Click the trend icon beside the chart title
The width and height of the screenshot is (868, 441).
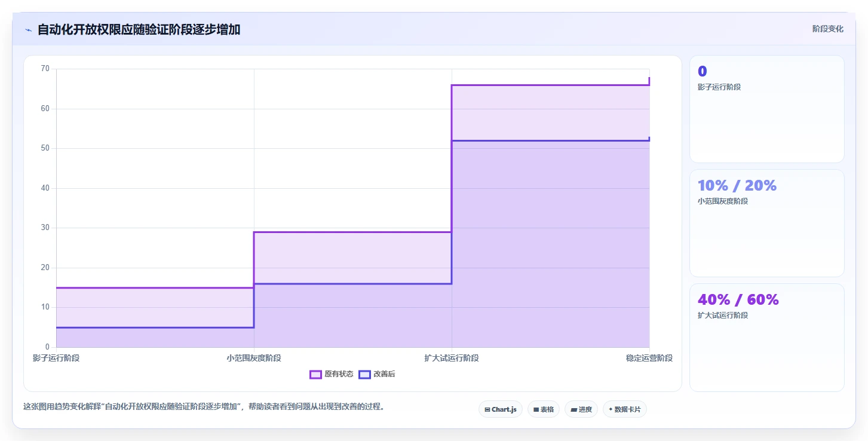(28, 30)
